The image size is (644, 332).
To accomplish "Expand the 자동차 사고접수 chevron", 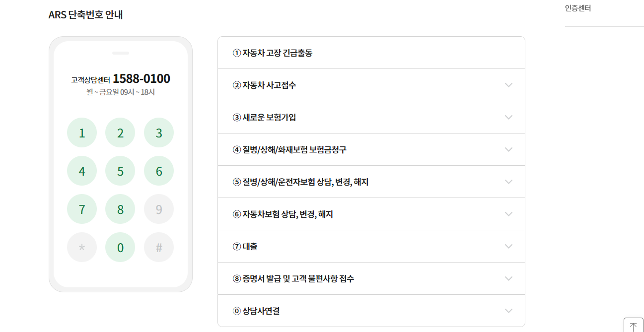I will coord(508,85).
